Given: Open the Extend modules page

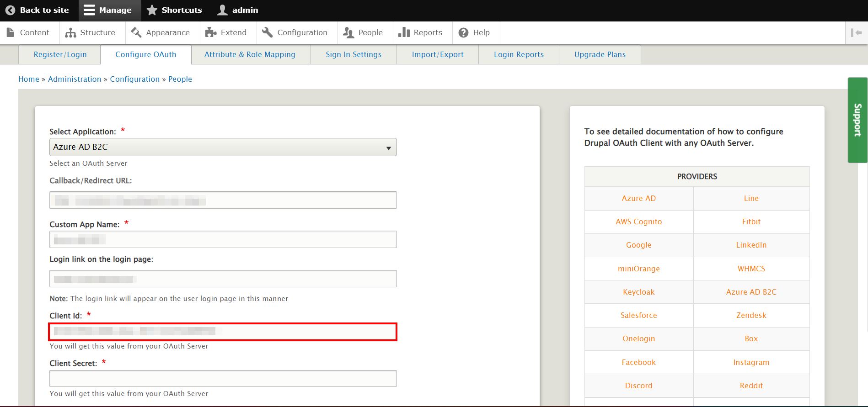Looking at the screenshot, I should pos(226,32).
